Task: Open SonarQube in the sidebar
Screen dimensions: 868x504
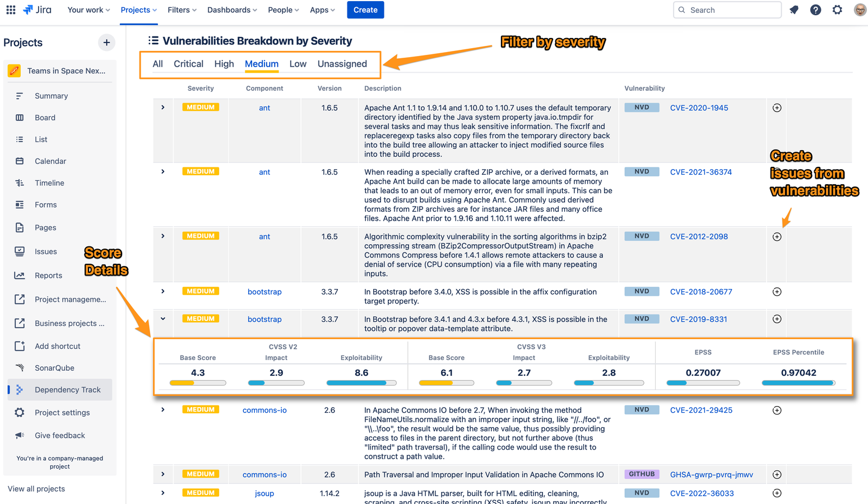Action: 60,368
